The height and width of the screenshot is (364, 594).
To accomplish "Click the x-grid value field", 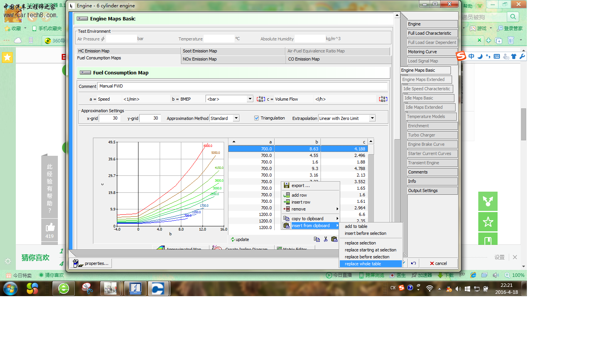I will (109, 118).
